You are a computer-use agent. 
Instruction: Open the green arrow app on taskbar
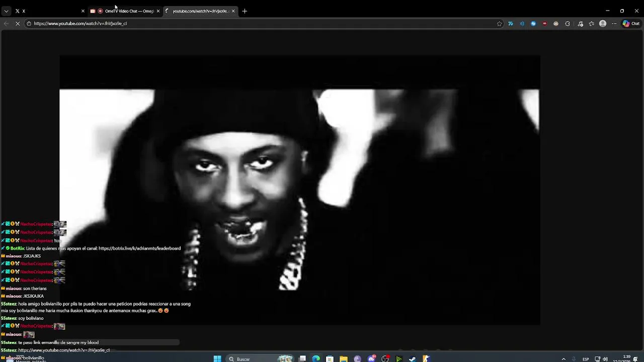(399, 359)
